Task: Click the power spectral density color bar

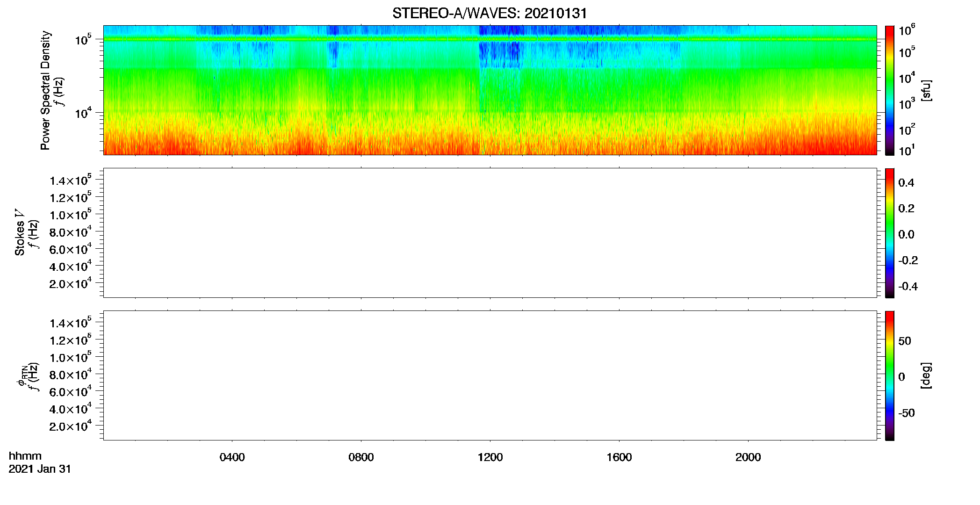Action: click(889, 90)
